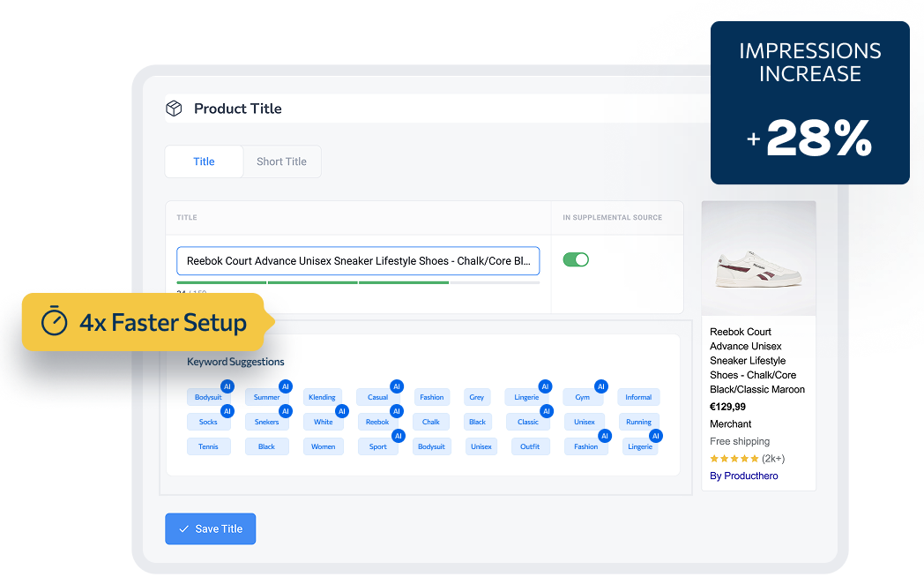Click the AI badge on Reebok keyword
The height and width of the screenshot is (577, 924).
click(397, 411)
